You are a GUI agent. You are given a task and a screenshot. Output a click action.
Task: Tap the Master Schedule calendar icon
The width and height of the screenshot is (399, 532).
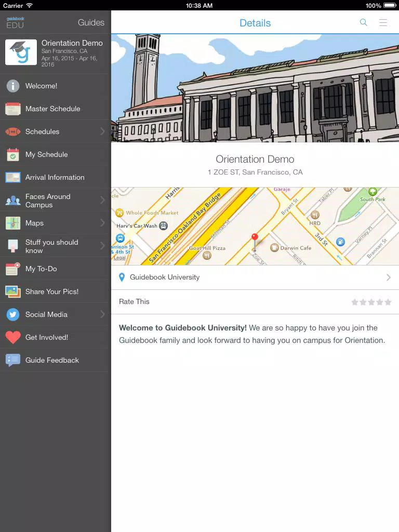pyautogui.click(x=13, y=109)
